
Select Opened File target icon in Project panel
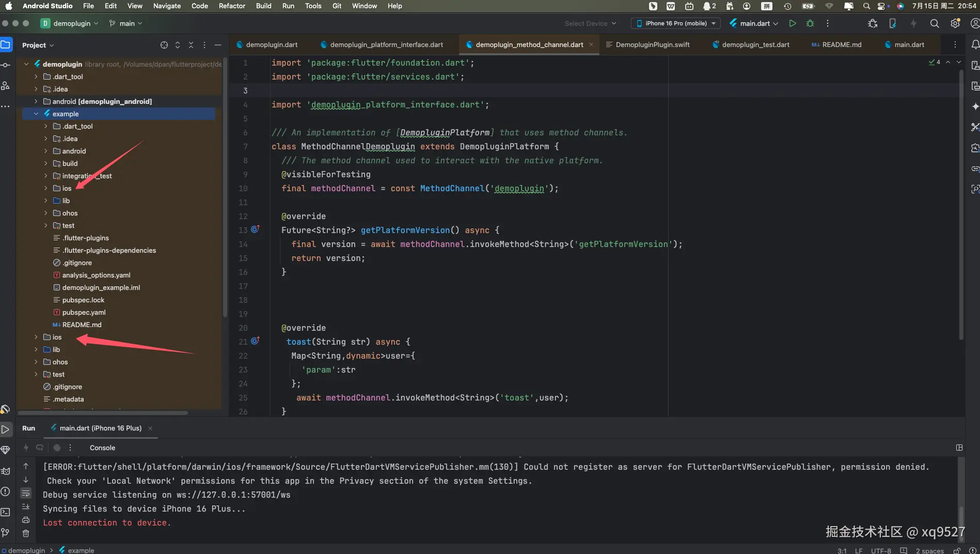(164, 45)
